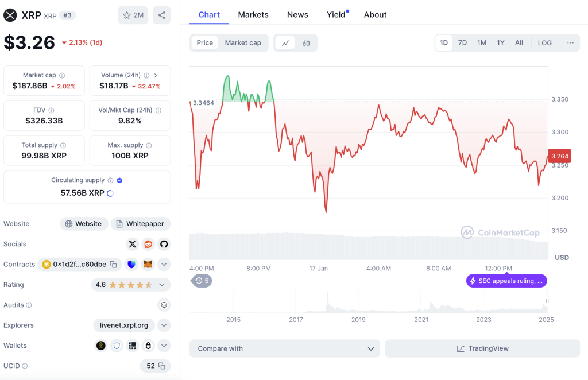The image size is (588, 380).
Task: Show Total supply info icon
Action: pos(63,145)
